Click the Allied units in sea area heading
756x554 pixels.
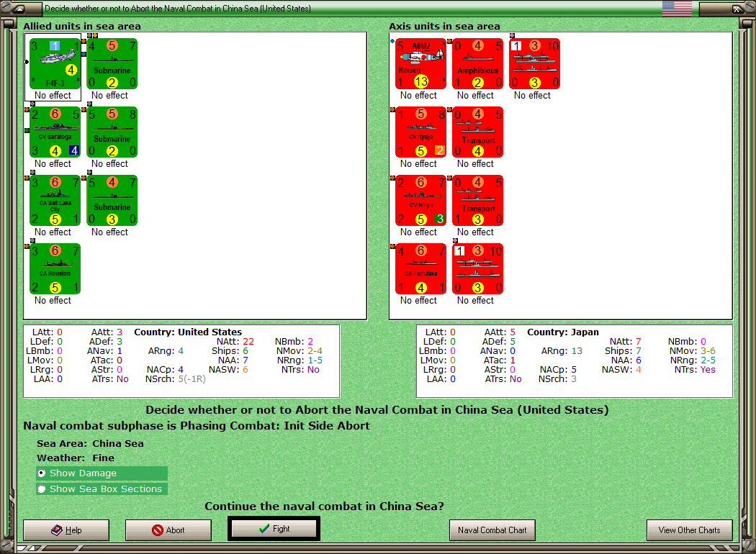(82, 26)
